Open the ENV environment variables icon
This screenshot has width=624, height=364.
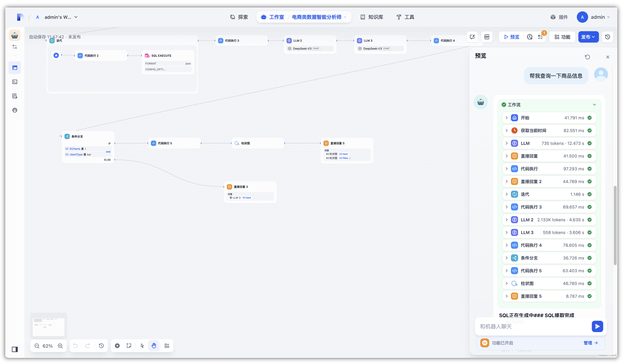point(487,37)
